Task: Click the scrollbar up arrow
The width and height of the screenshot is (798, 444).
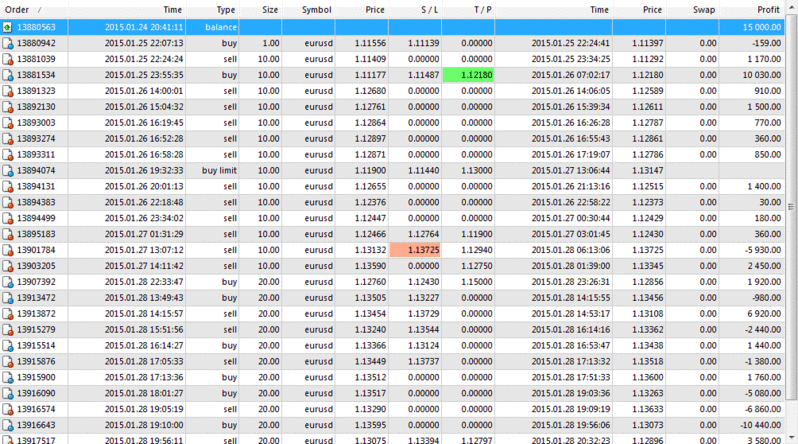Action: 791,7
